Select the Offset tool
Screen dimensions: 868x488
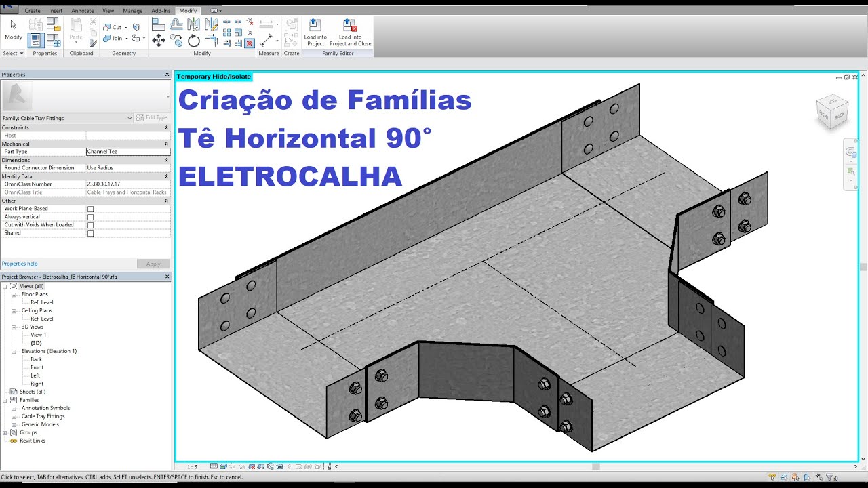(176, 24)
